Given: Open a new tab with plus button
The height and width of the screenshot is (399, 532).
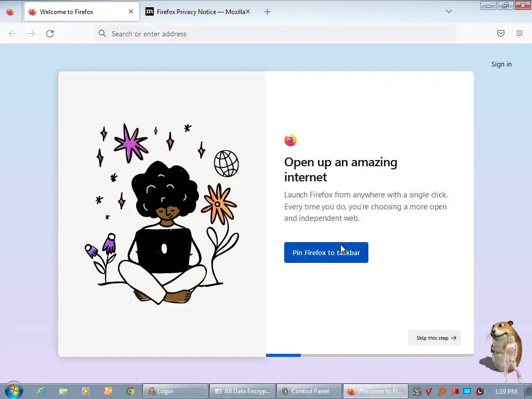Looking at the screenshot, I should point(268,12).
